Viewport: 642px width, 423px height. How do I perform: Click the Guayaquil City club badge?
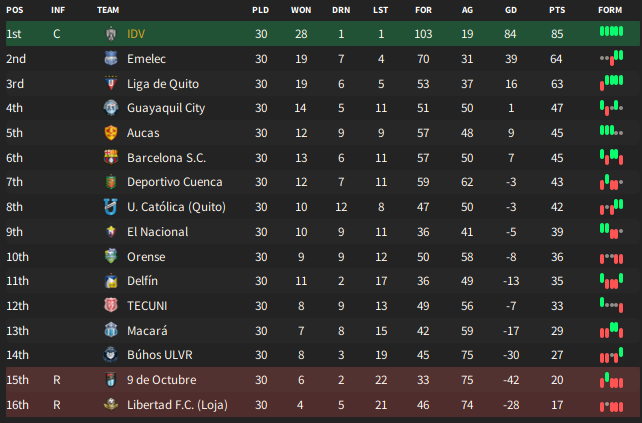[111, 108]
